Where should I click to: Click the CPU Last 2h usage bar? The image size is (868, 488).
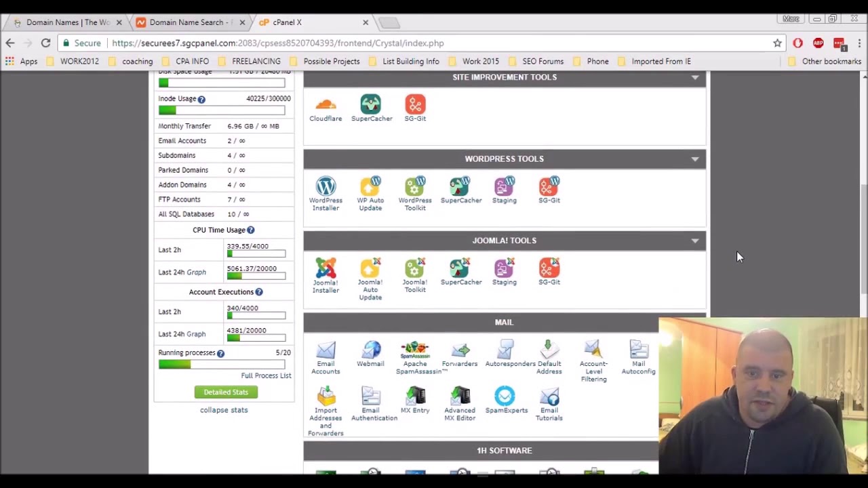click(x=256, y=254)
